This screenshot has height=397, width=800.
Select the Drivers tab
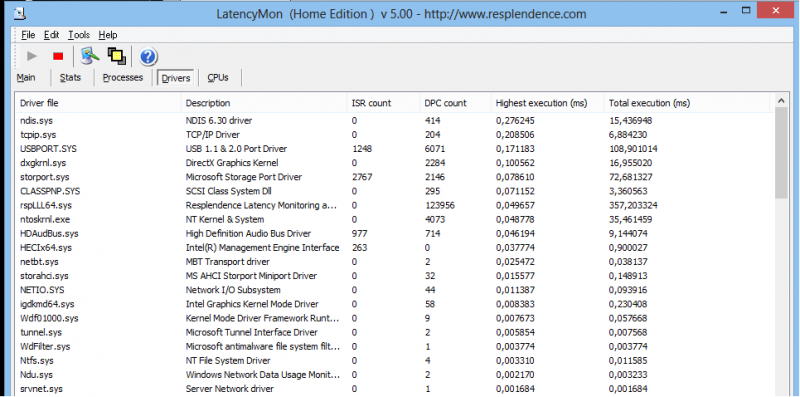tap(176, 78)
